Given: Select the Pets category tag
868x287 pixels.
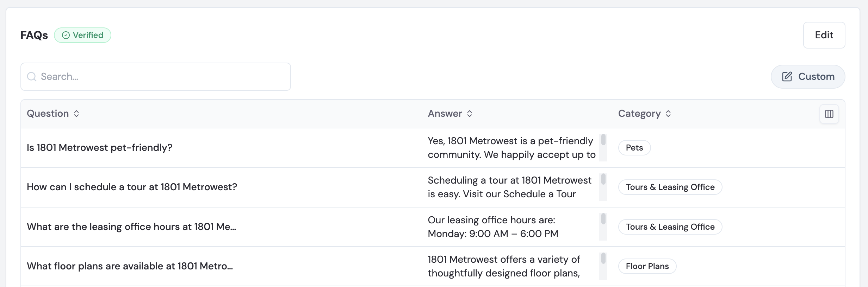Looking at the screenshot, I should pyautogui.click(x=634, y=148).
